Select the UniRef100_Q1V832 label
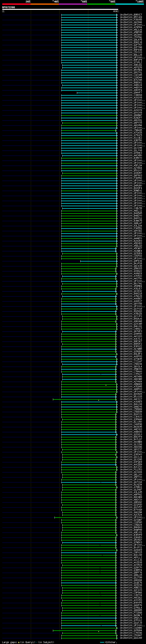The width and height of the screenshot is (146, 644). (131, 291)
